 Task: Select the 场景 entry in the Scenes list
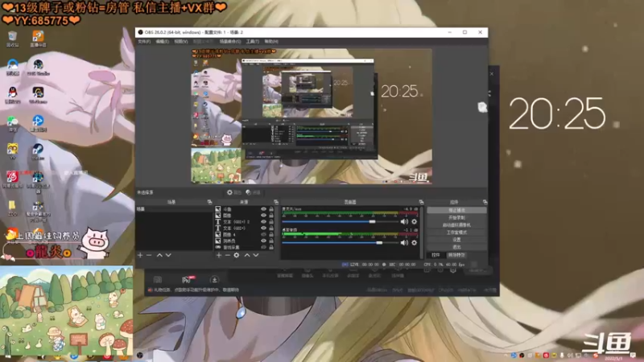(175, 209)
